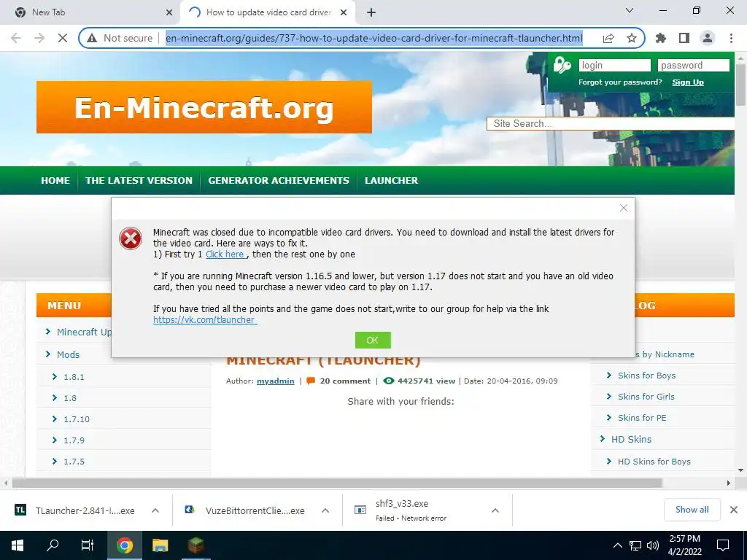Open GENERATOR ACHIEVEMENTS menu item
Viewport: 747px width, 560px height.
[x=278, y=181]
